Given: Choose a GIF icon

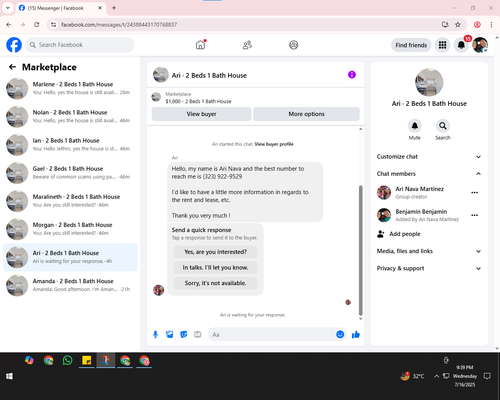Looking at the screenshot, I should coord(198,334).
